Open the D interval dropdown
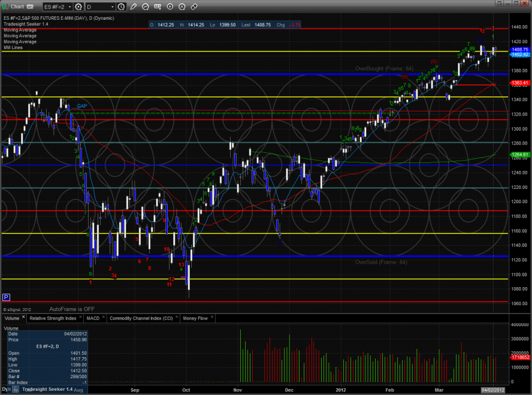 pyautogui.click(x=112, y=7)
